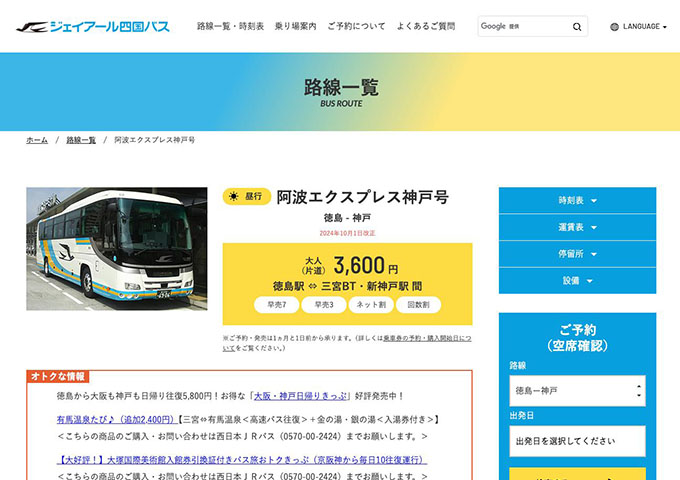
Task: Click the 回数割 discount badge
Action: tap(418, 303)
